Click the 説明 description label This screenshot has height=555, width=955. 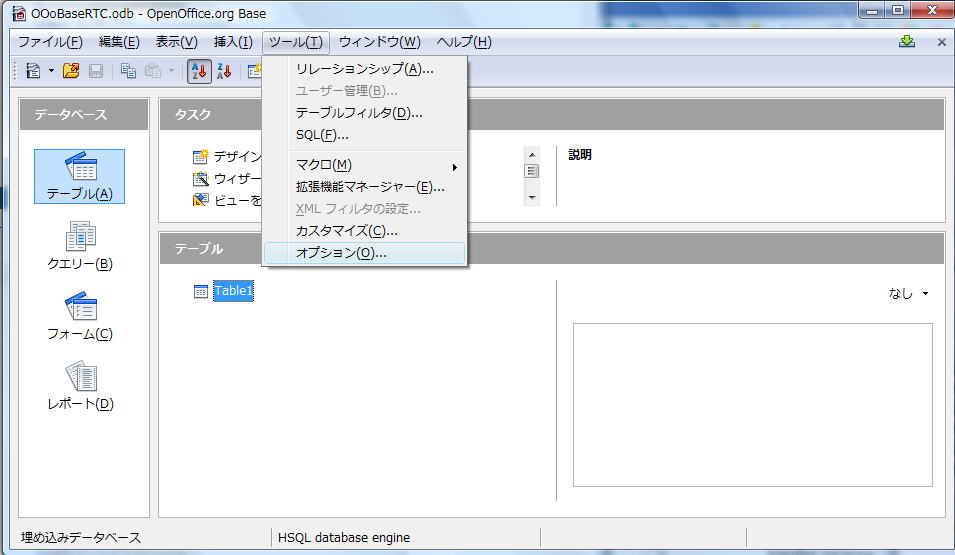(x=580, y=155)
